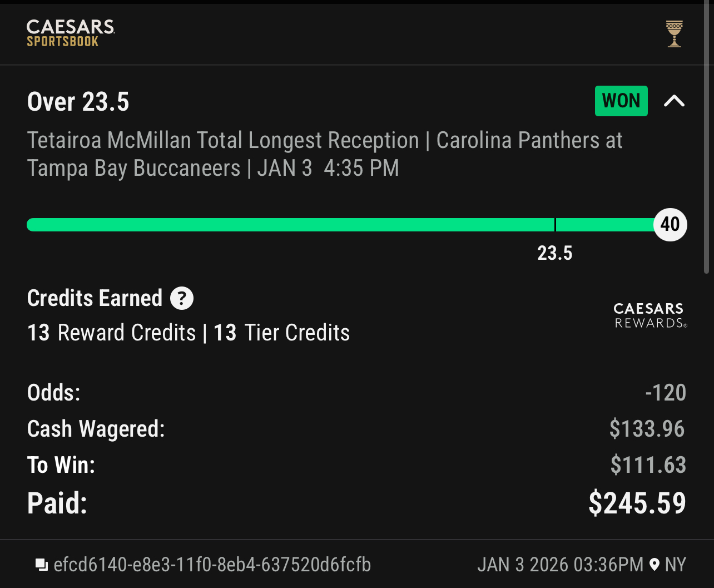714x588 pixels.
Task: Click the Caesars Sportsbook logo
Action: [71, 33]
